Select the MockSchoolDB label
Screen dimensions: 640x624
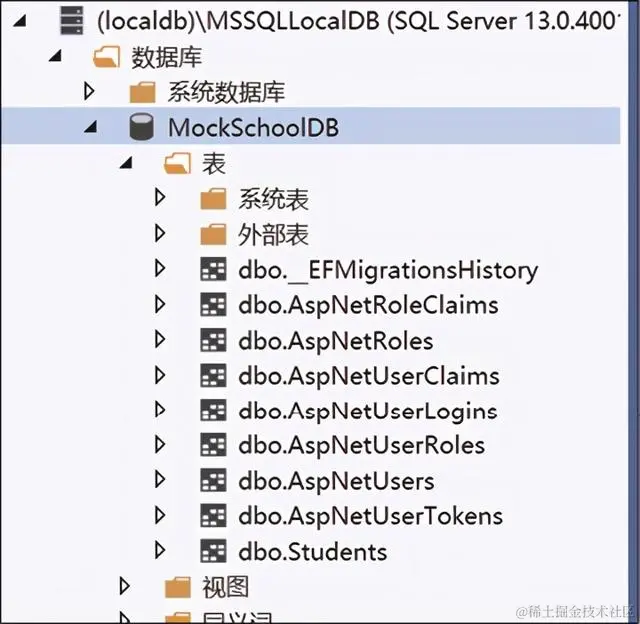[x=253, y=128]
